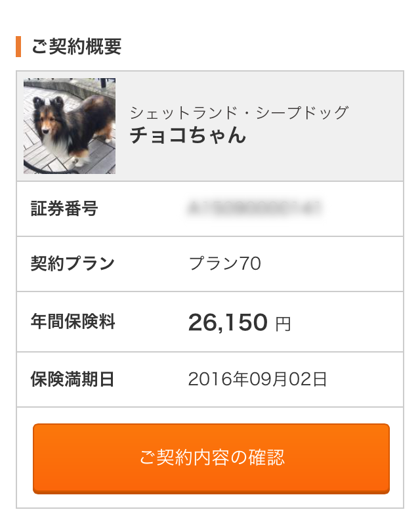
Task: Select the 保険満期日 row label
Action: tap(72, 379)
